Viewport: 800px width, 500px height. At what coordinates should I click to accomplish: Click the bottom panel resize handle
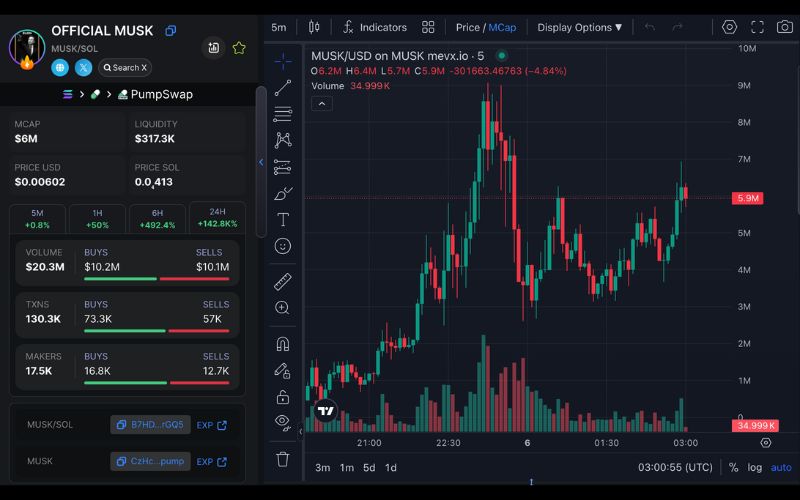[531, 482]
